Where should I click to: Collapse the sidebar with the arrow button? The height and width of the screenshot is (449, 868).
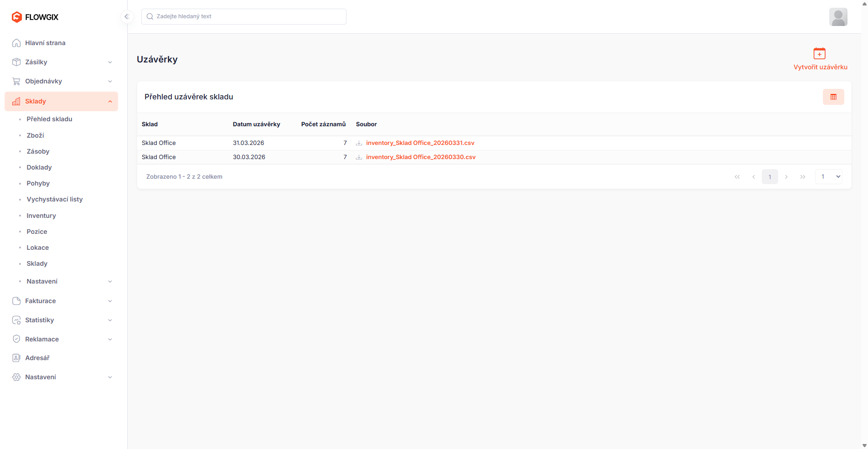tap(127, 17)
